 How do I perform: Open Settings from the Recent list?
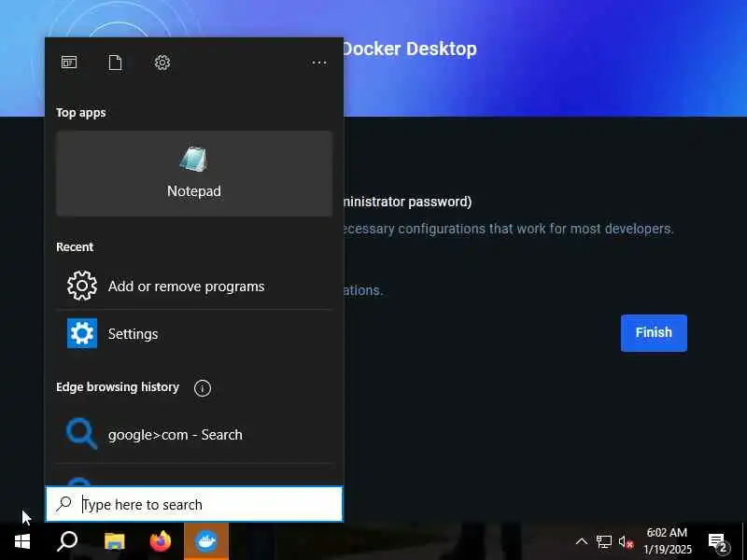194,333
